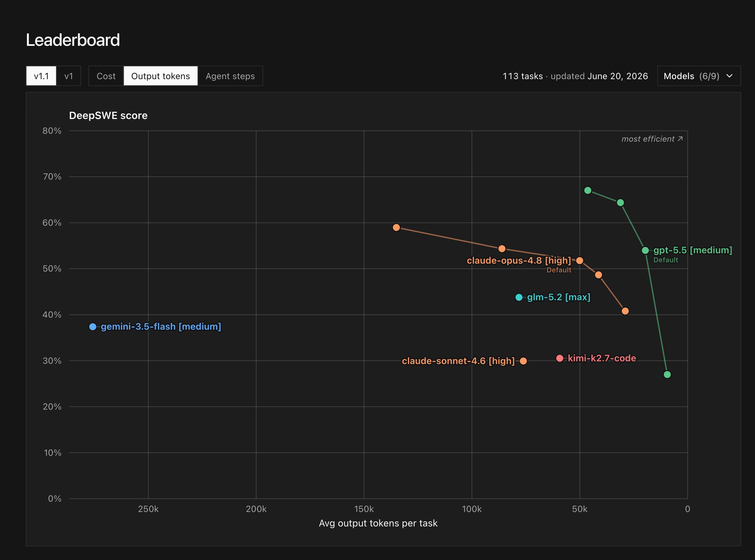Click the "Default" tag under gpt-5.5 [medium]
Screen dimensions: 755x560
click(x=666, y=260)
